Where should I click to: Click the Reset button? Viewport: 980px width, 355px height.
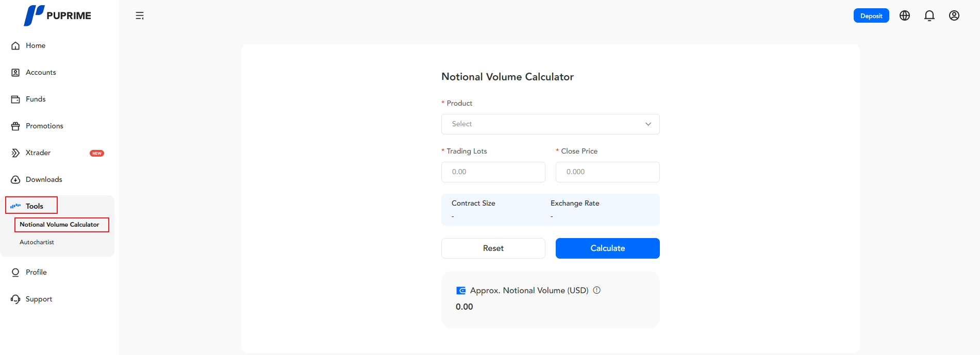pos(493,248)
